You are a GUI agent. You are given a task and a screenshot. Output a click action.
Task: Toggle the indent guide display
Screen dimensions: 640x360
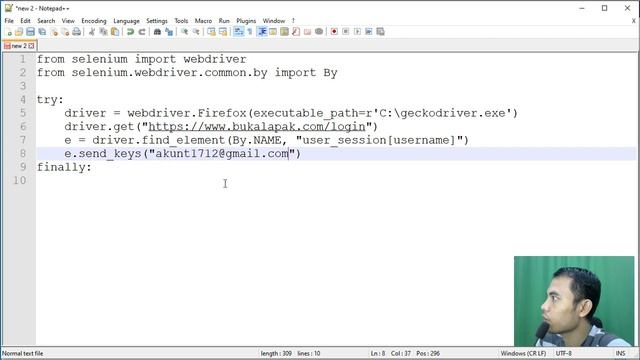coord(262,32)
